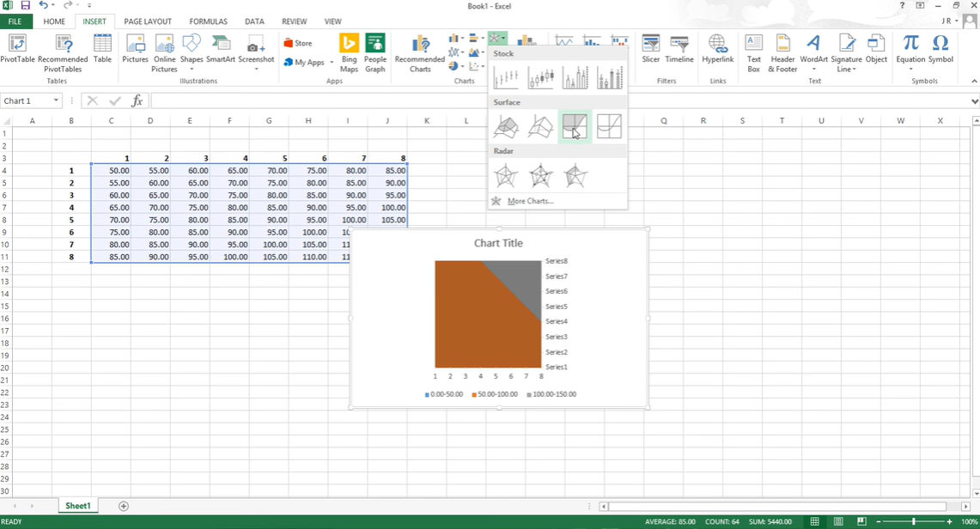This screenshot has width=980, height=529.
Task: Insert Pictures from file
Action: click(x=135, y=49)
